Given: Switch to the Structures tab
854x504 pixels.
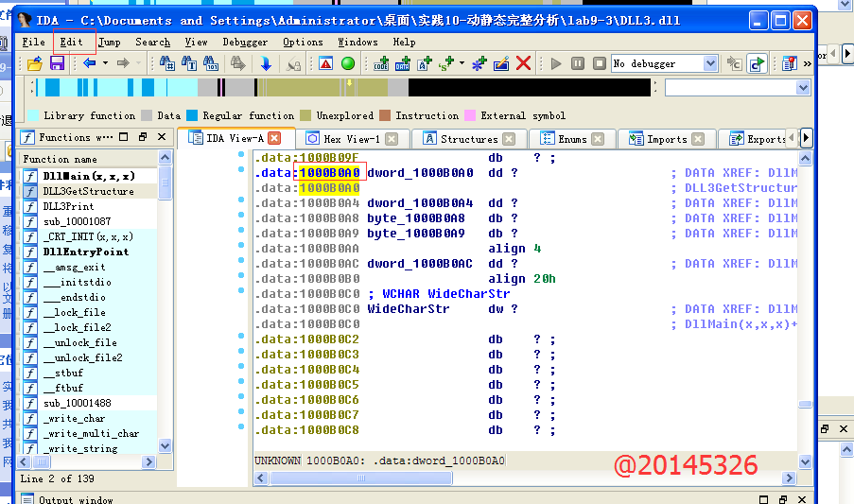Looking at the screenshot, I should 468,139.
